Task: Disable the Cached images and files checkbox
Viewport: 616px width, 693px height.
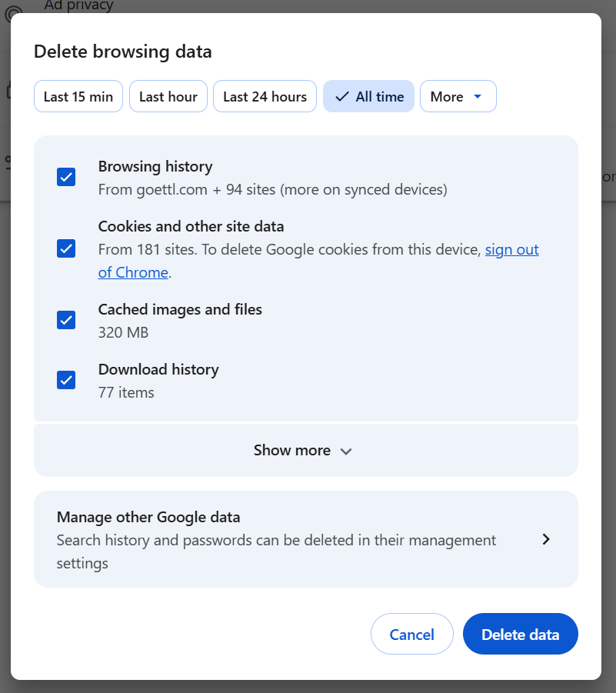Action: (66, 320)
